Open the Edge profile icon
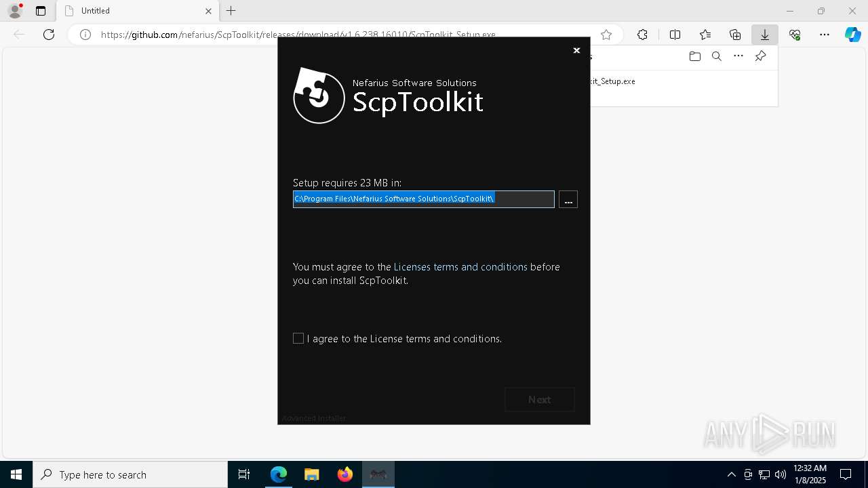 (x=15, y=11)
